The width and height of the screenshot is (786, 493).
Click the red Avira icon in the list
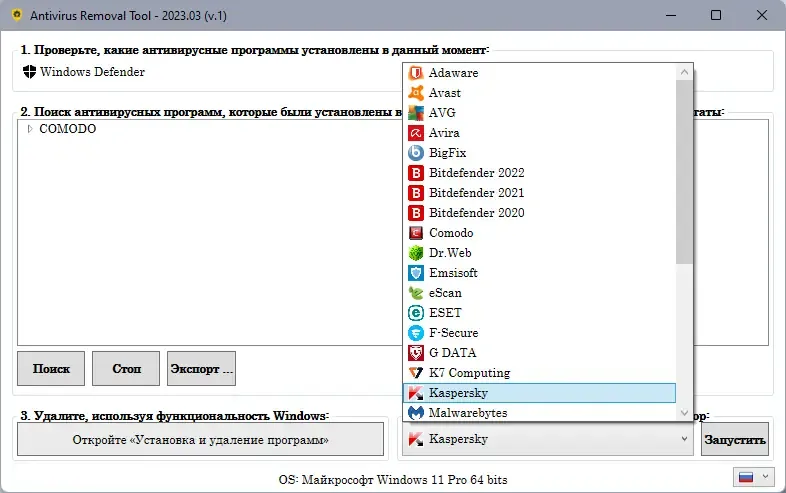pyautogui.click(x=416, y=133)
